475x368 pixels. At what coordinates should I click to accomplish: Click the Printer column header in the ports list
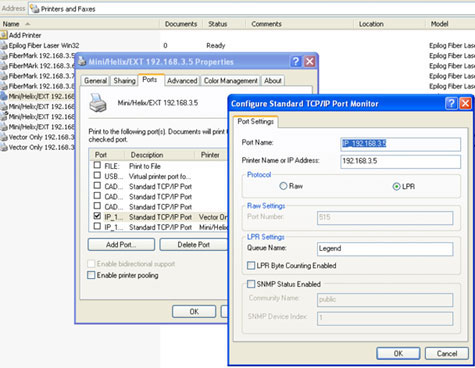[x=211, y=155]
